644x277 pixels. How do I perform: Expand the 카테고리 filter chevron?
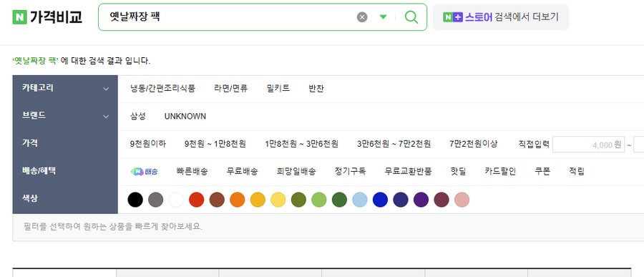click(x=106, y=89)
